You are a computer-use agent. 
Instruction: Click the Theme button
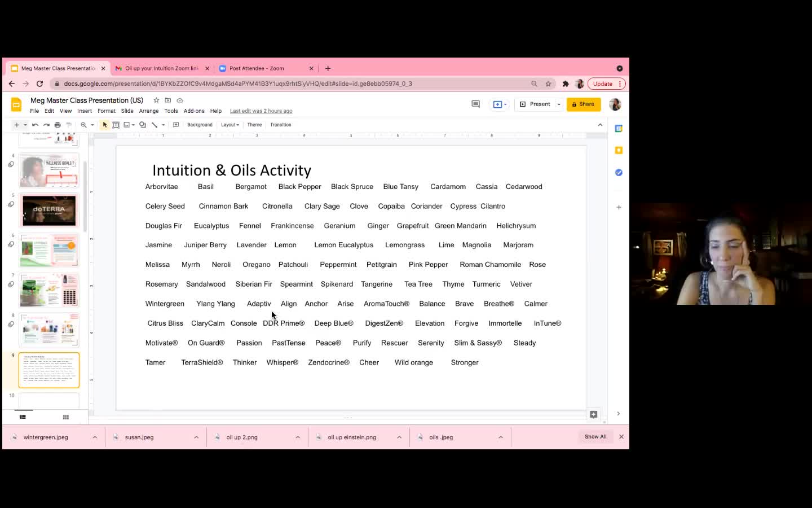254,125
